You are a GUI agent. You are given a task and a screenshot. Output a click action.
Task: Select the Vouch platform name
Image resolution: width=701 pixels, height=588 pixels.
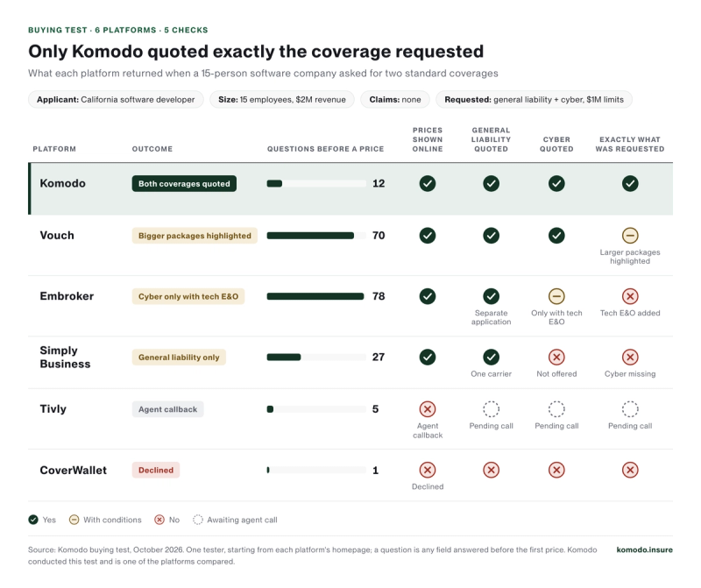point(57,235)
